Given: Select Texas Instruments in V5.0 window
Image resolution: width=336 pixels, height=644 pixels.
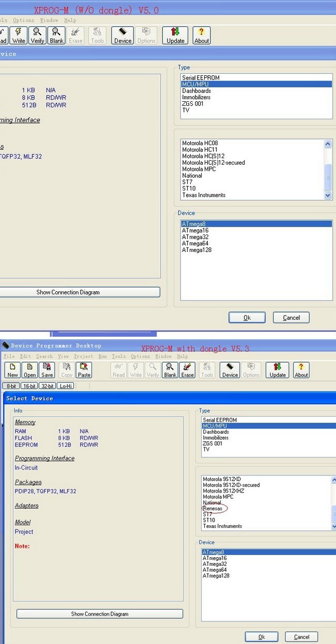Looking at the screenshot, I should coord(252,195).
